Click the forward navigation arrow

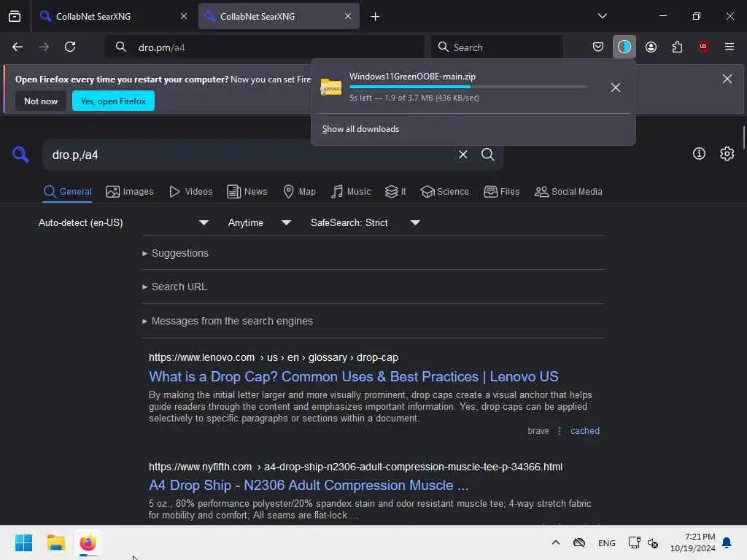[43, 47]
